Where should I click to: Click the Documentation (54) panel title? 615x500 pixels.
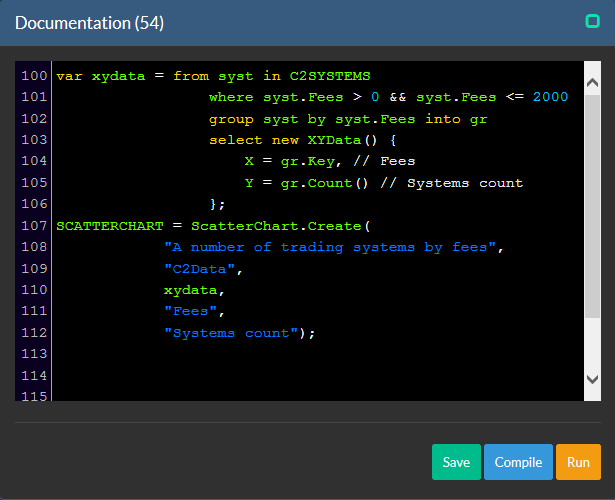coord(89,23)
